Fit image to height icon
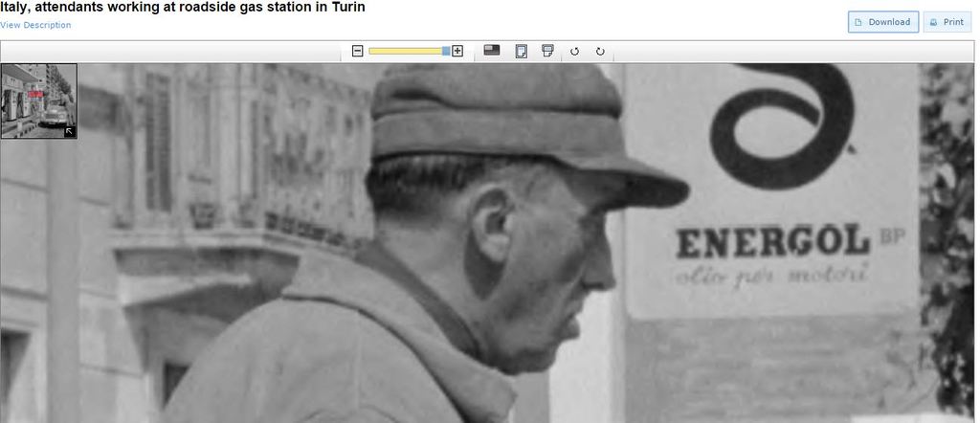Screen dimensions: 980x423 click(521, 52)
